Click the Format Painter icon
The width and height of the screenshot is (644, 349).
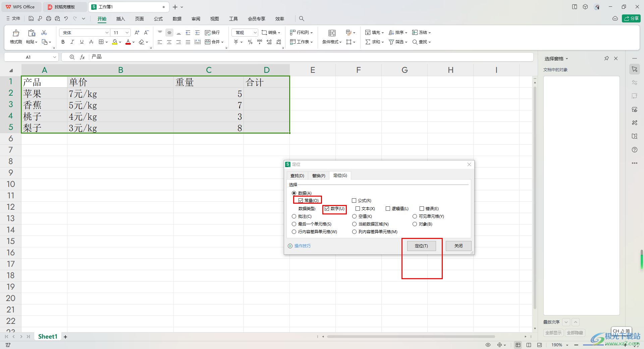coord(16,33)
